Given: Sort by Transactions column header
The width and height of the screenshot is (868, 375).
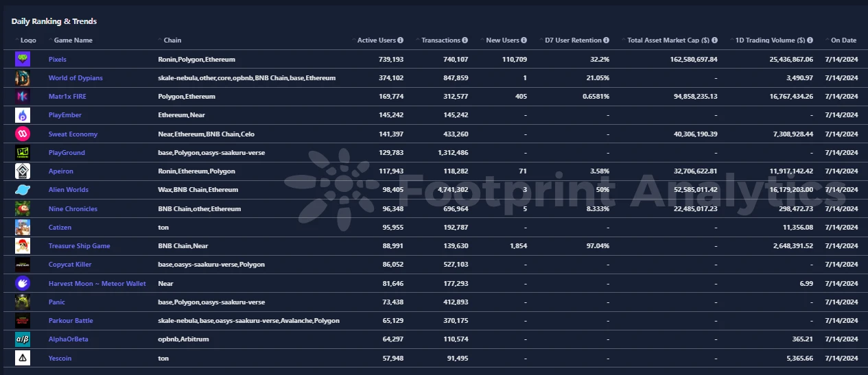Looking at the screenshot, I should click(x=441, y=40).
